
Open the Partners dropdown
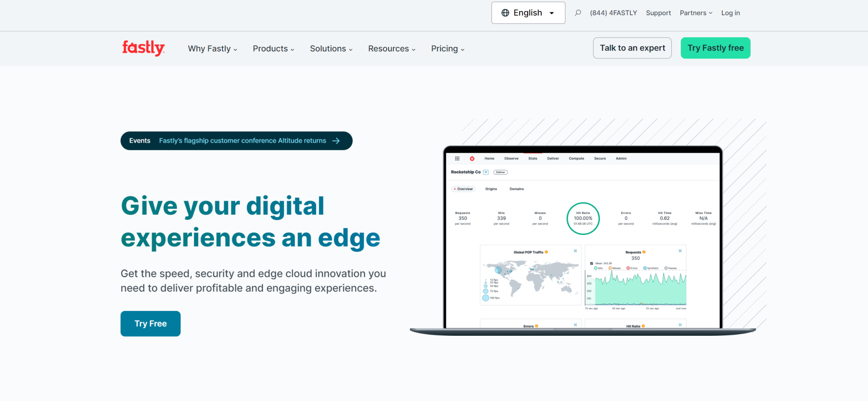point(696,13)
